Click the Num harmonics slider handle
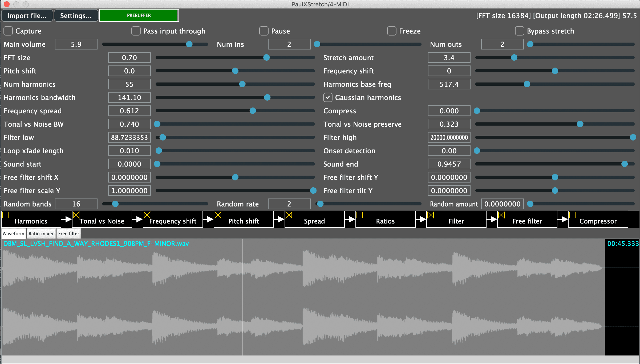Viewport: 640px width, 364px height. coord(242,84)
